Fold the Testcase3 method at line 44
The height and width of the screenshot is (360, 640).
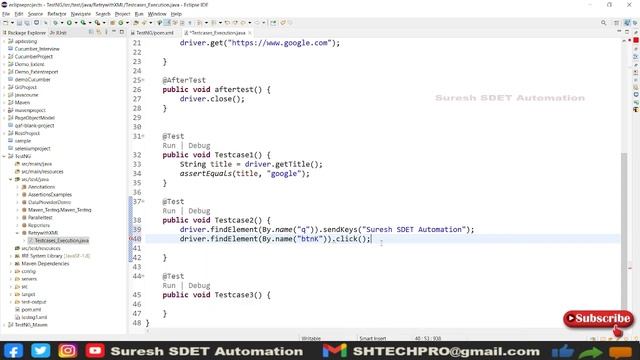(x=143, y=276)
